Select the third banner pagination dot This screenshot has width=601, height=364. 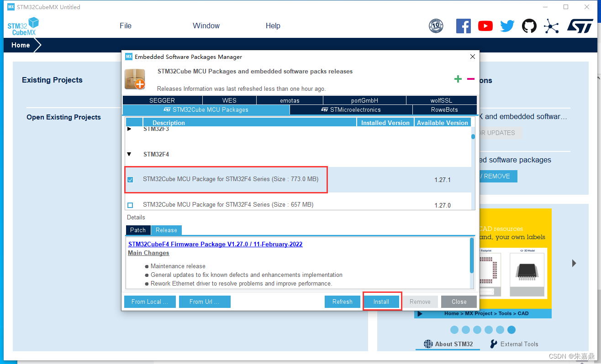click(x=477, y=329)
